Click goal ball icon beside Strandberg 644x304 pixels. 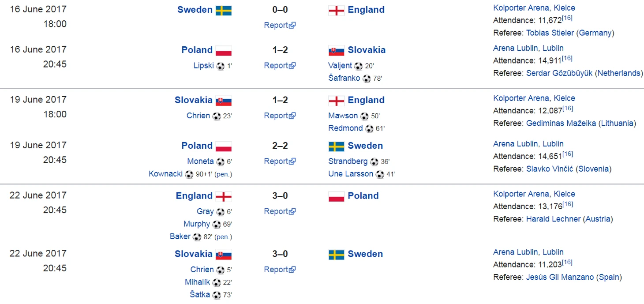(374, 162)
